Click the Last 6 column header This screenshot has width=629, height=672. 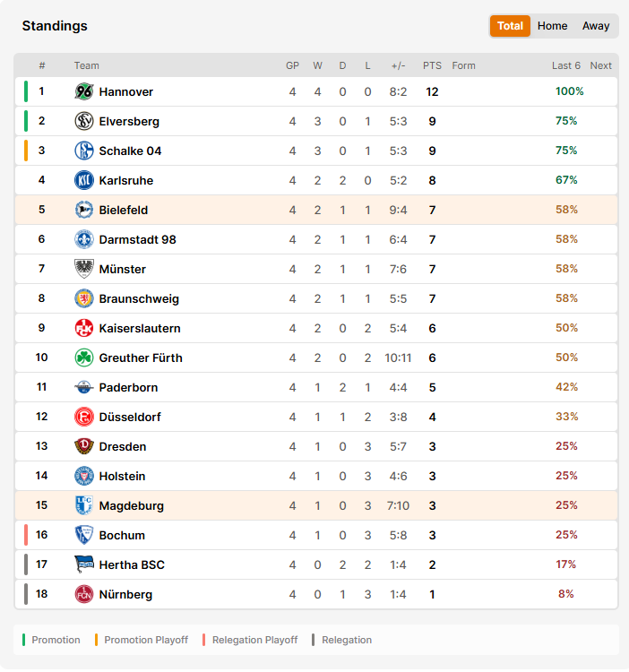pos(566,65)
